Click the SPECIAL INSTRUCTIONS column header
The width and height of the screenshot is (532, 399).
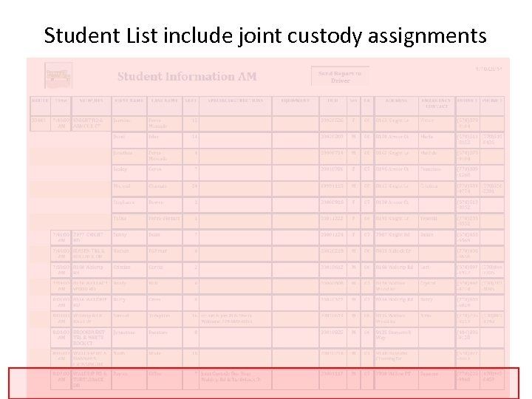[x=235, y=100]
